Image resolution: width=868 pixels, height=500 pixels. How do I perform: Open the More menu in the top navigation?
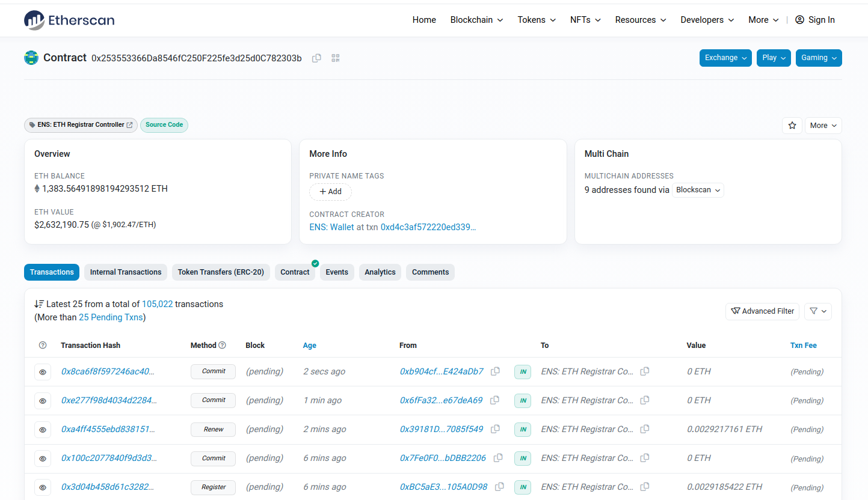click(x=763, y=20)
